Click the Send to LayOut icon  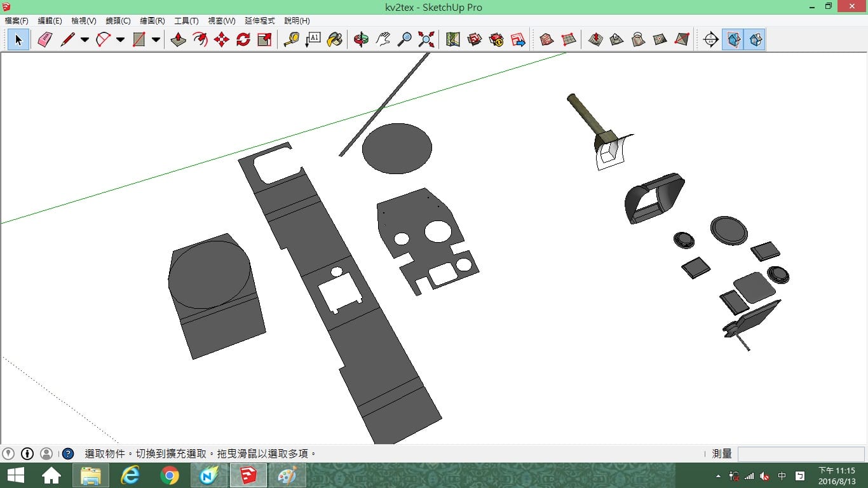coord(518,40)
